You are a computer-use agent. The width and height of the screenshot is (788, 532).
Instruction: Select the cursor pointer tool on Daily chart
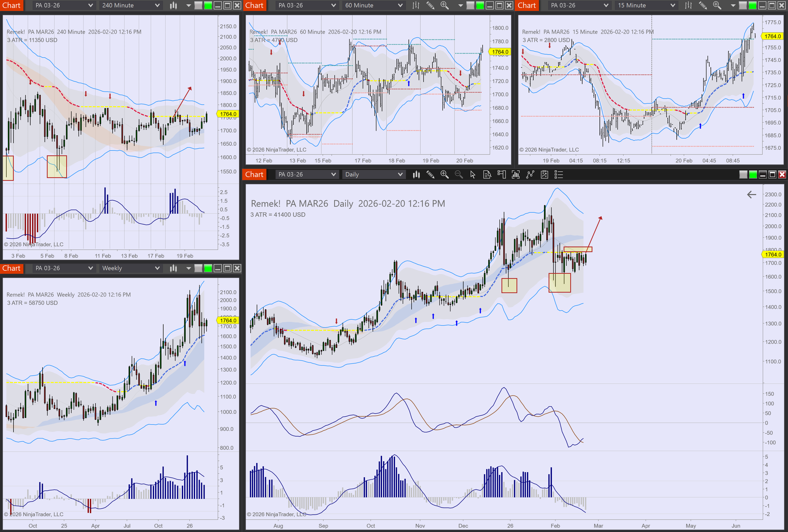click(473, 175)
